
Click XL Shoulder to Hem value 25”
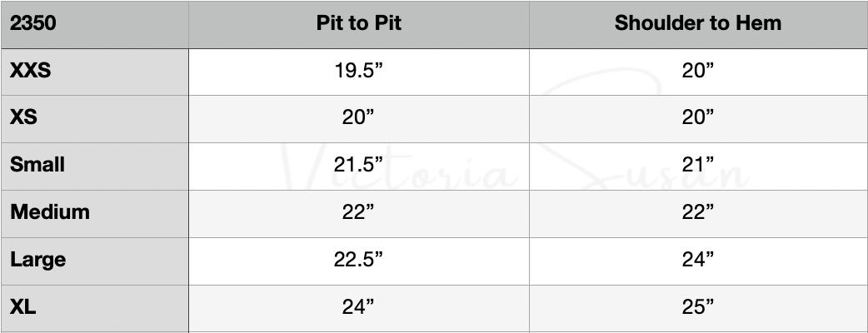[698, 307]
